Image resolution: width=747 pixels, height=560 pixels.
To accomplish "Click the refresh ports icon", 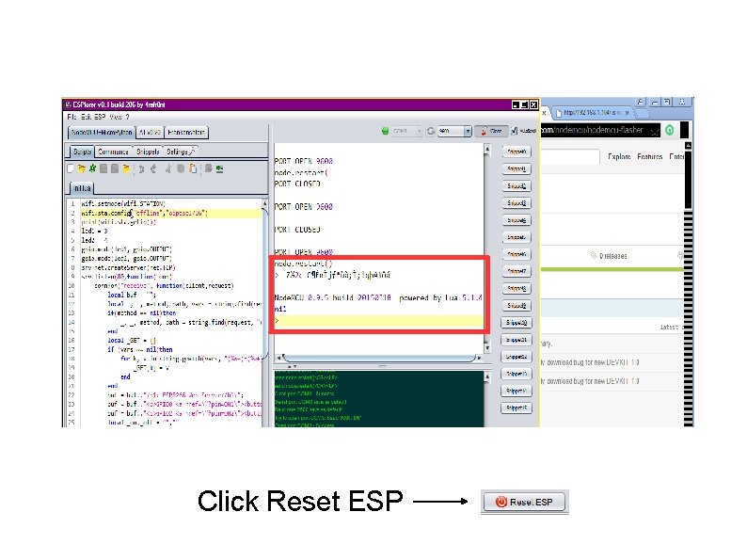I will 431,131.
